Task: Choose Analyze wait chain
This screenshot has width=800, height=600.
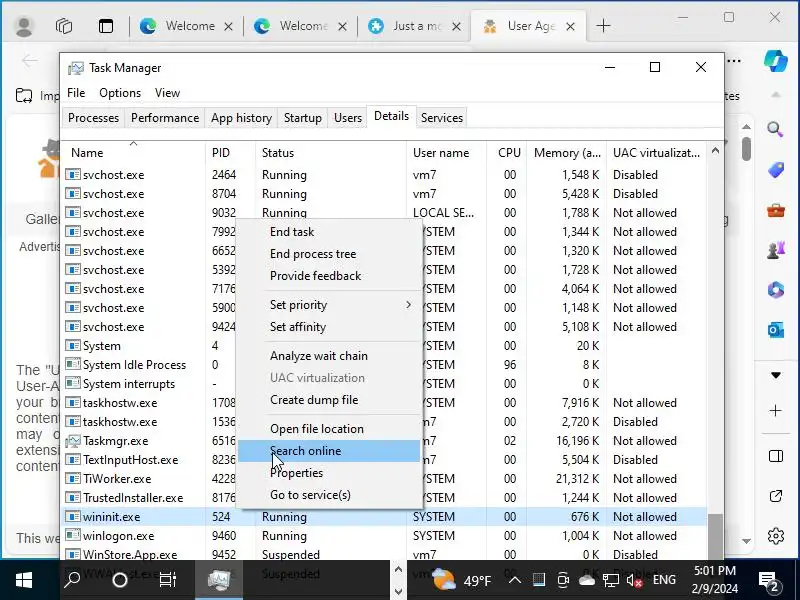Action: coord(330,356)
